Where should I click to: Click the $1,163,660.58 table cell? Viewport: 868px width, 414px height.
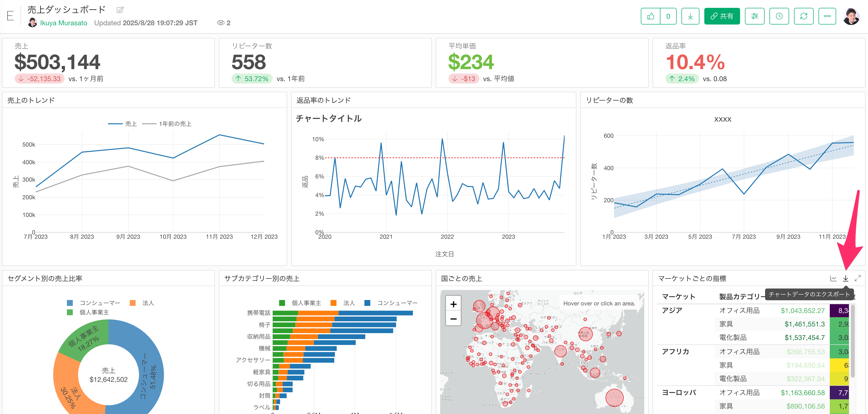803,393
